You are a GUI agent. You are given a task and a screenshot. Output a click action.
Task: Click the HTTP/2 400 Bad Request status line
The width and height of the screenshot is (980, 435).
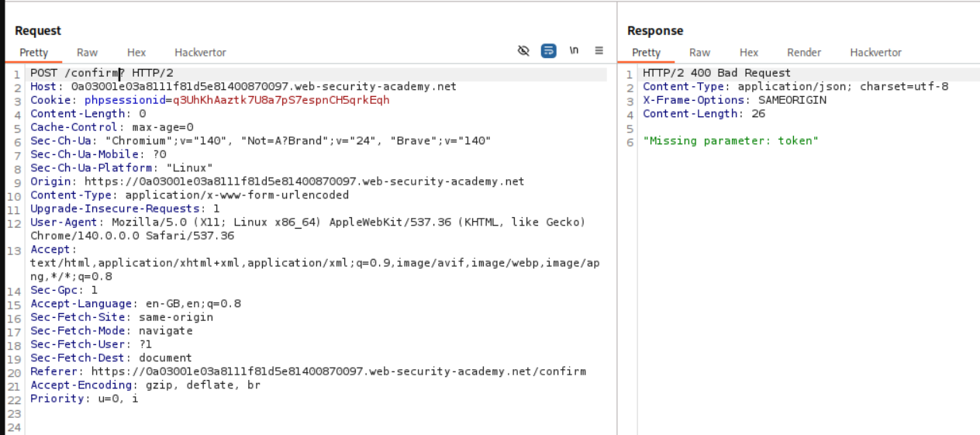(716, 73)
